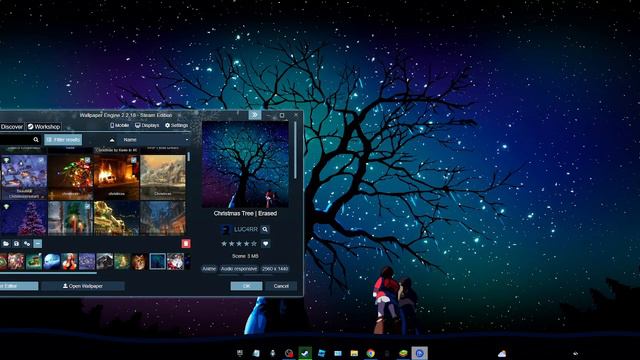The image size is (640, 360).
Task: Click the Open Wallpaper button
Action: [x=83, y=286]
